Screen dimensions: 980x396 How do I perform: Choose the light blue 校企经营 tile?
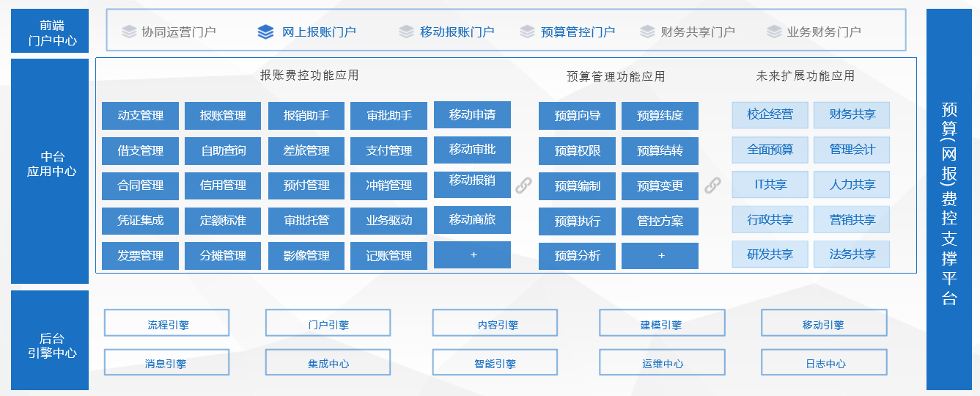[770, 114]
